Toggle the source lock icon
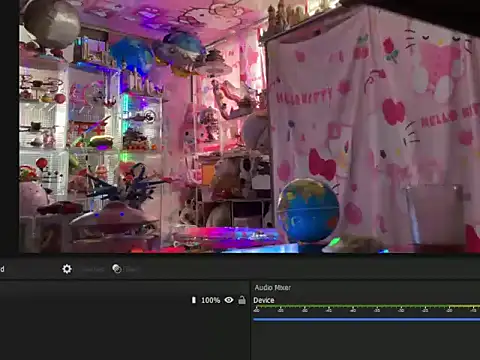The height and width of the screenshot is (360, 480). tap(242, 300)
